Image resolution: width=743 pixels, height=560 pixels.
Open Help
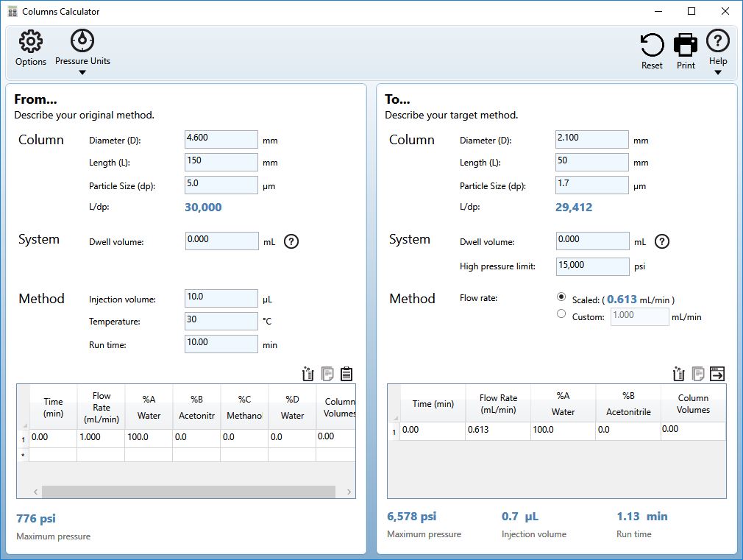[x=717, y=42]
